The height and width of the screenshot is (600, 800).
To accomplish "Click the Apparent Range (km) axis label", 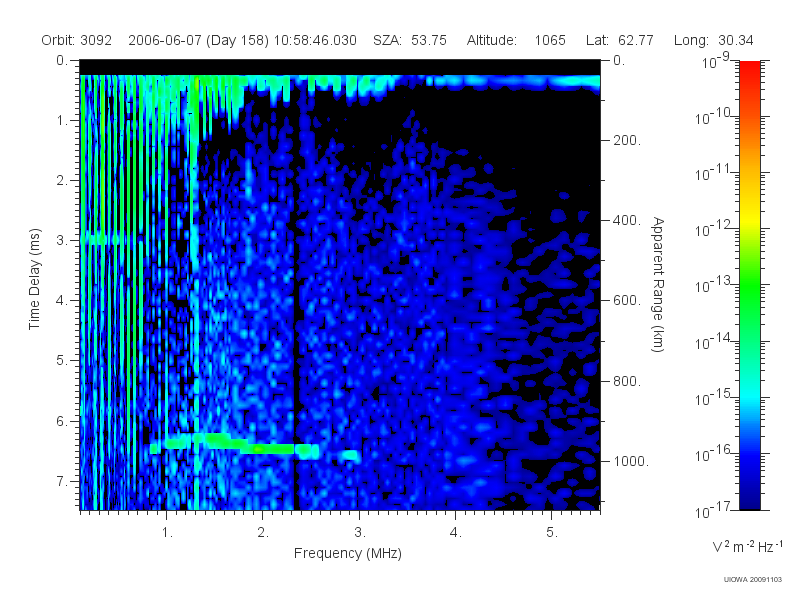I will [x=658, y=284].
